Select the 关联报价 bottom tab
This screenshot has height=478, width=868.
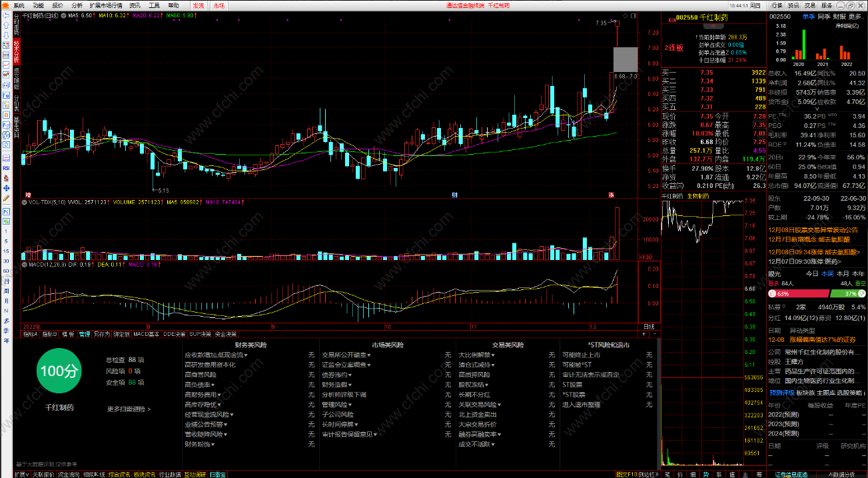pos(43,474)
